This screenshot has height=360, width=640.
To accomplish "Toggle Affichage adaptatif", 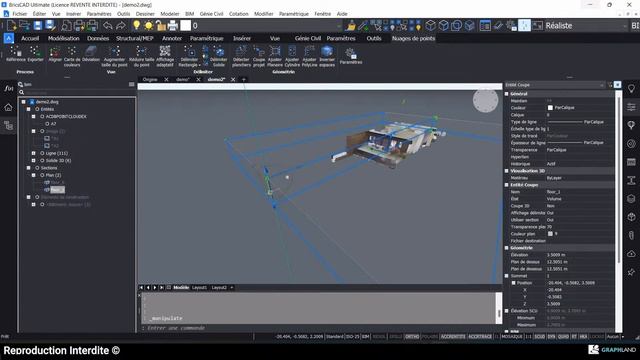I will 165,56.
